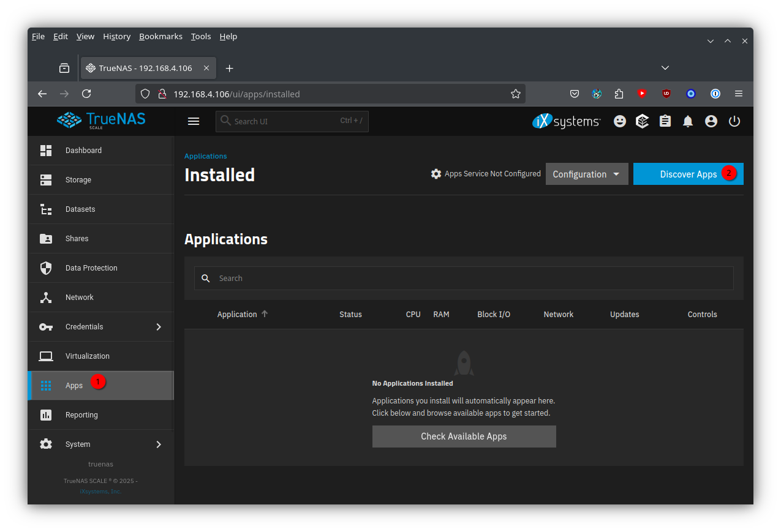The width and height of the screenshot is (781, 532).
Task: Open Dashboard from the sidebar
Action: pyautogui.click(x=83, y=151)
